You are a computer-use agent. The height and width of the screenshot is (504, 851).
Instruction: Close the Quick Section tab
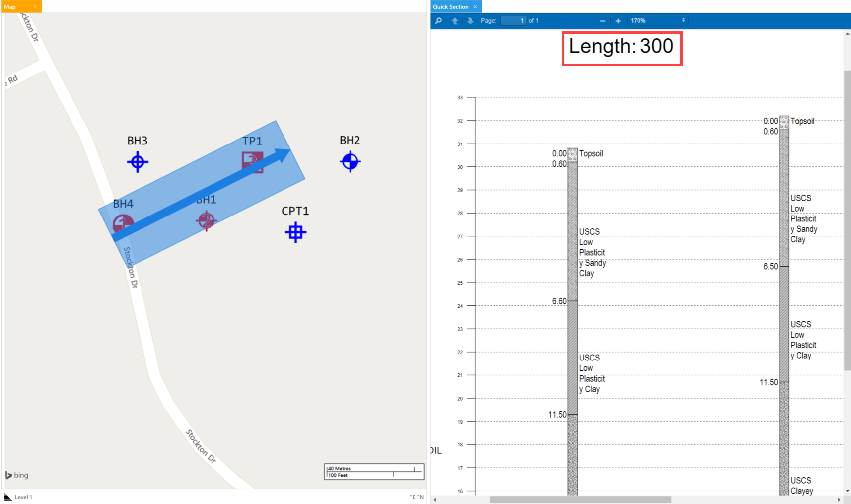tap(475, 7)
